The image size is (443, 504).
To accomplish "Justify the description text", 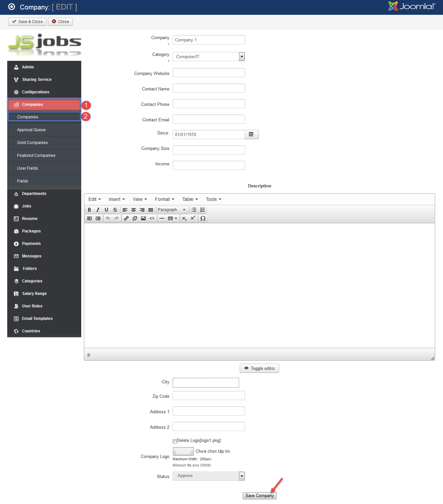I will point(151,210).
